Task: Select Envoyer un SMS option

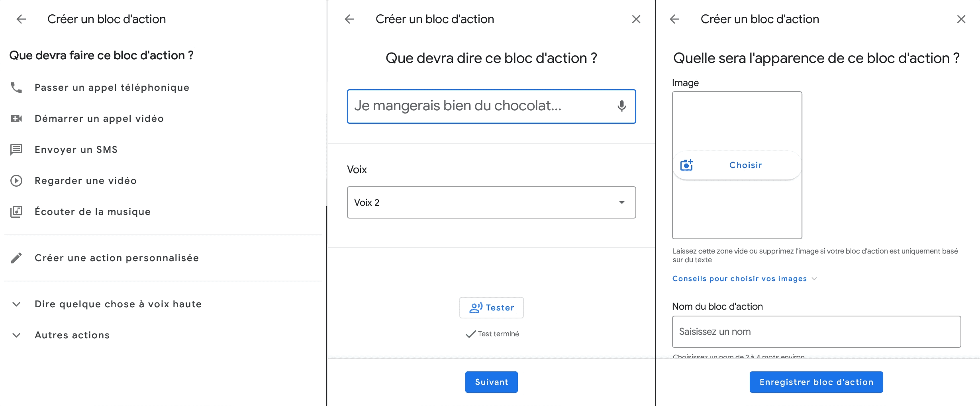Action: click(76, 150)
